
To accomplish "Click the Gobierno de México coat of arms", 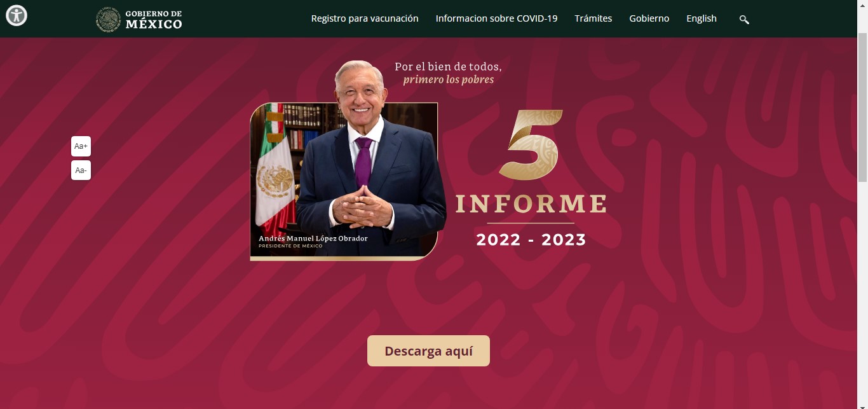I will coord(108,19).
